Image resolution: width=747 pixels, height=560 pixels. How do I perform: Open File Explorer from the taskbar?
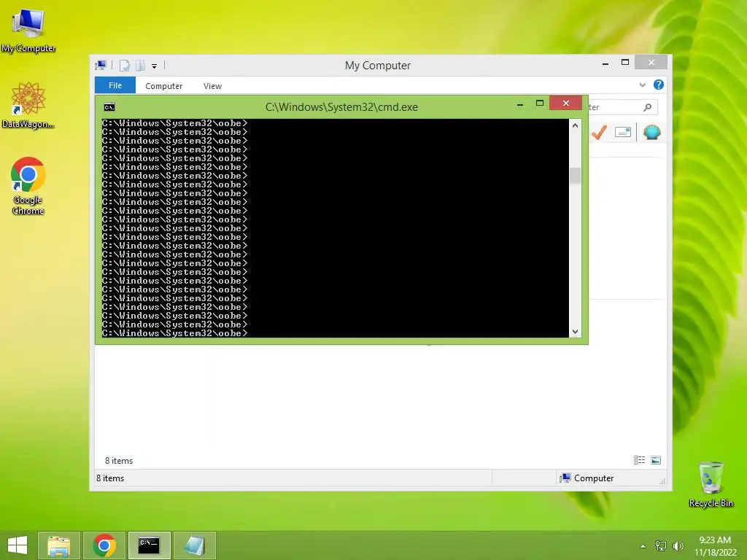(x=59, y=545)
